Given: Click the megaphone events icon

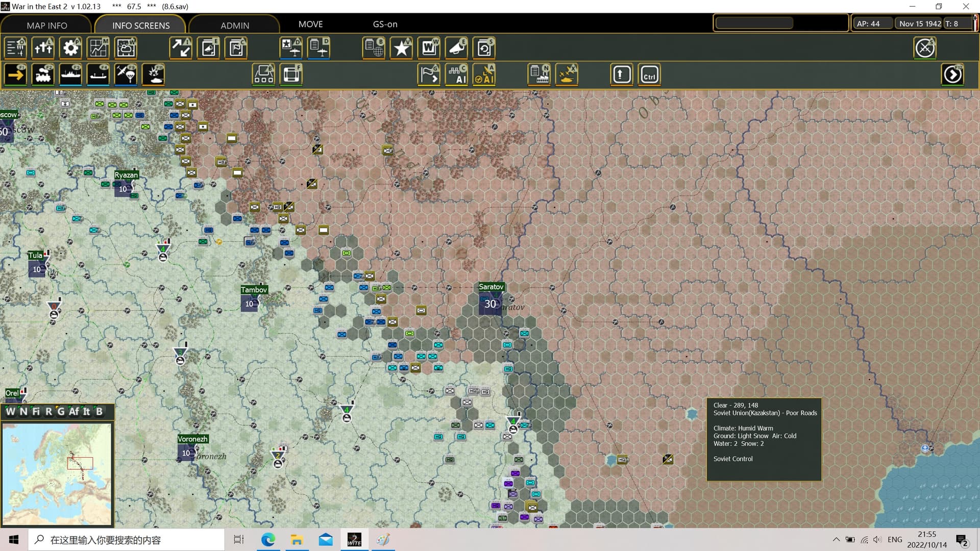Looking at the screenshot, I should (457, 48).
